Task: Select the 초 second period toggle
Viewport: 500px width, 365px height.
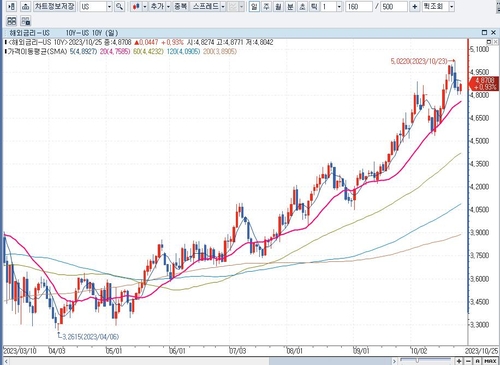Action: (x=302, y=6)
